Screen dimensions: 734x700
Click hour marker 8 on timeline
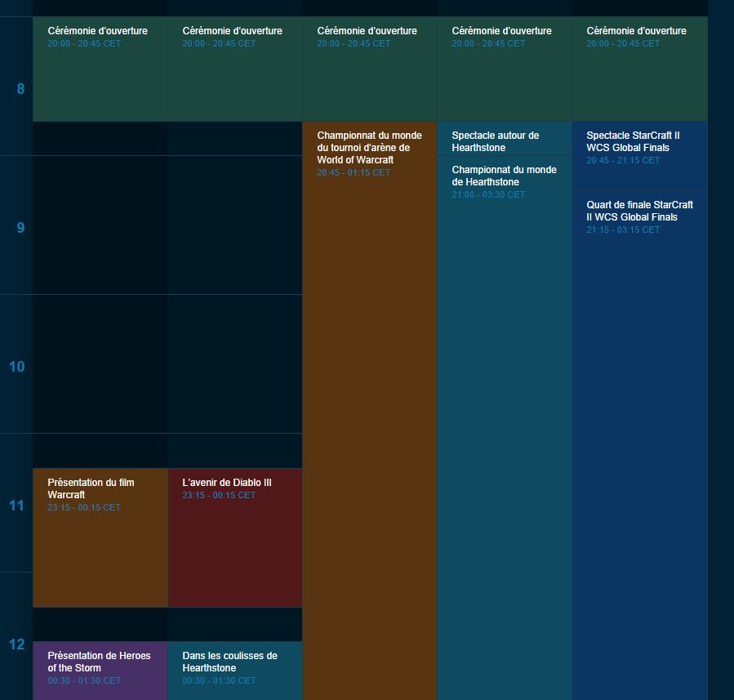tap(20, 89)
